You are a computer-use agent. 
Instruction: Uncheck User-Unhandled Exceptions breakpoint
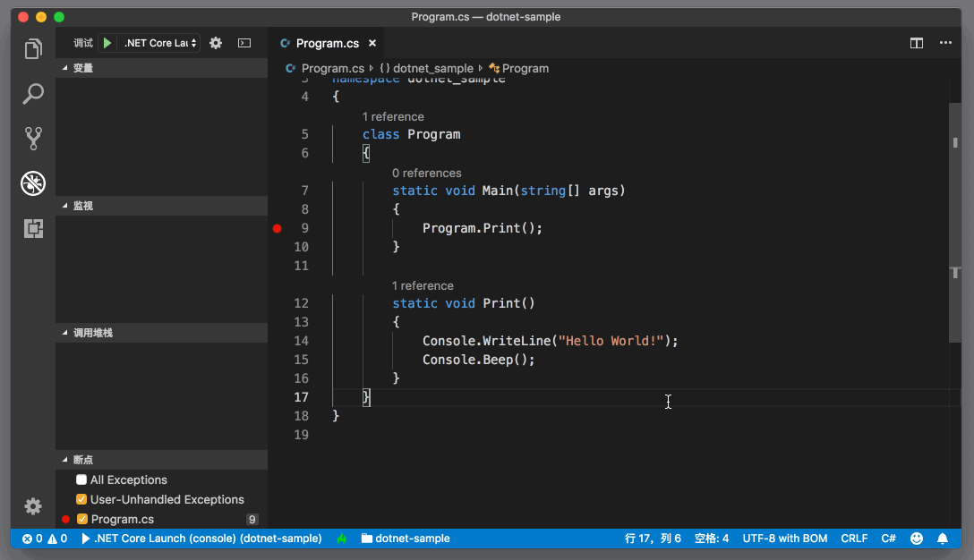click(x=81, y=500)
